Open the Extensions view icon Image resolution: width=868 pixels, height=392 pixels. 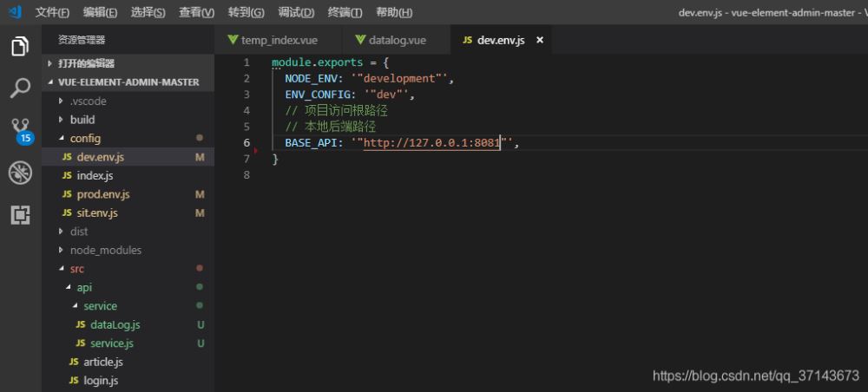point(20,215)
